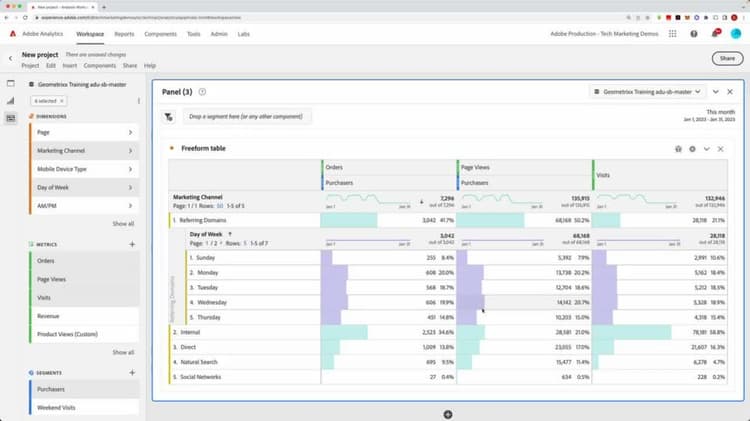
Task: Select the Revenue metric
Action: 85,316
